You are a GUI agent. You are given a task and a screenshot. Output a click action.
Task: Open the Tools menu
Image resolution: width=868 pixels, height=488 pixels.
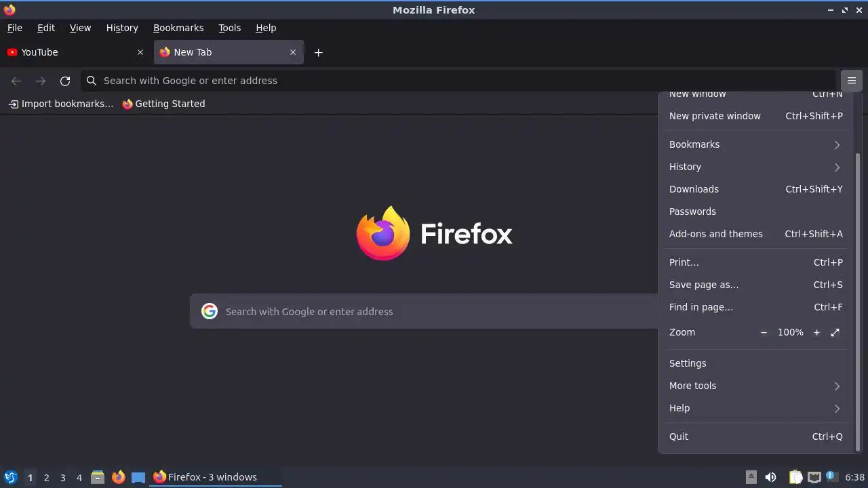click(x=230, y=28)
